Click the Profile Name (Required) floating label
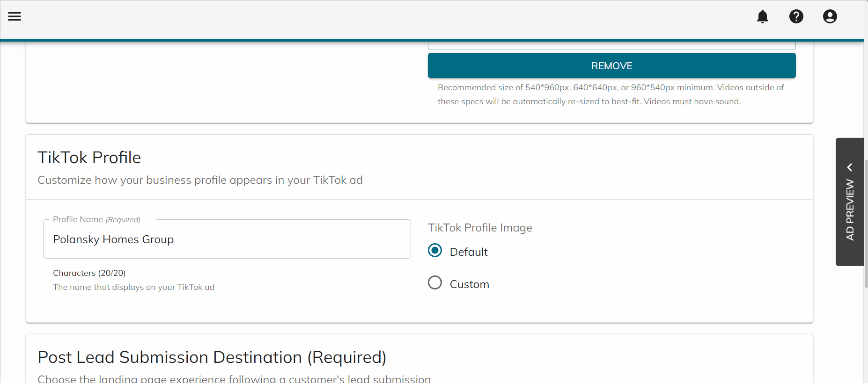 [96, 219]
